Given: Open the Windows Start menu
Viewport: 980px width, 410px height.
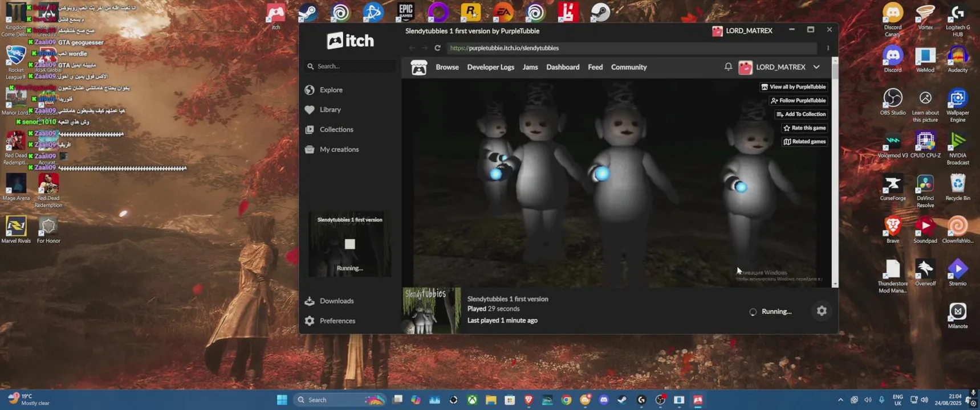Looking at the screenshot, I should point(282,400).
